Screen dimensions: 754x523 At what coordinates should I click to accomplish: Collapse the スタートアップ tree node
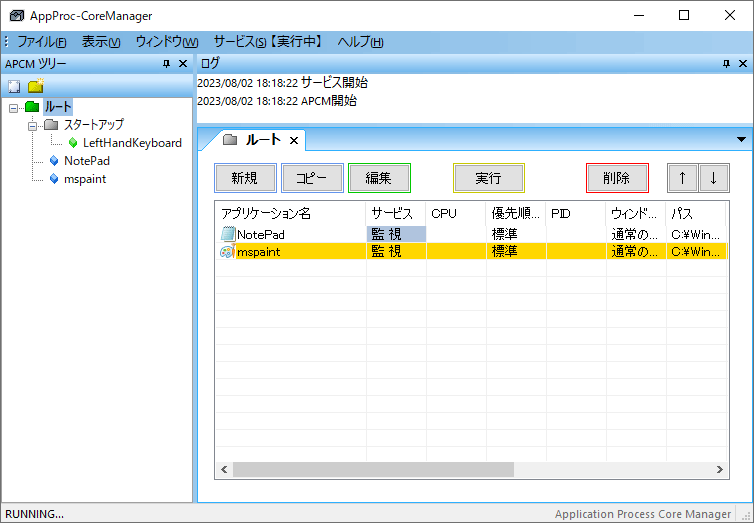tap(32, 126)
